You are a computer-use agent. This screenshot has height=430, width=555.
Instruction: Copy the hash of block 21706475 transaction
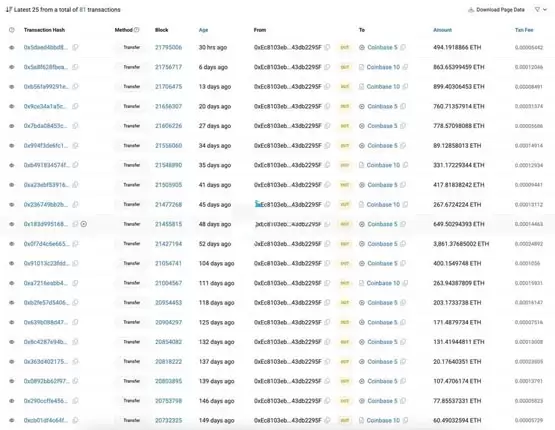pos(75,86)
